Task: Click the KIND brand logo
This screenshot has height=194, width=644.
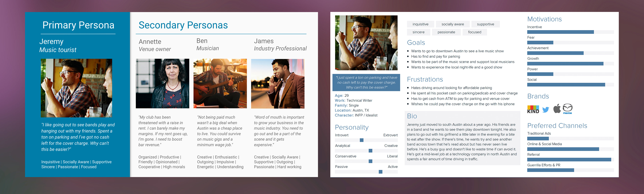Action: (533, 109)
